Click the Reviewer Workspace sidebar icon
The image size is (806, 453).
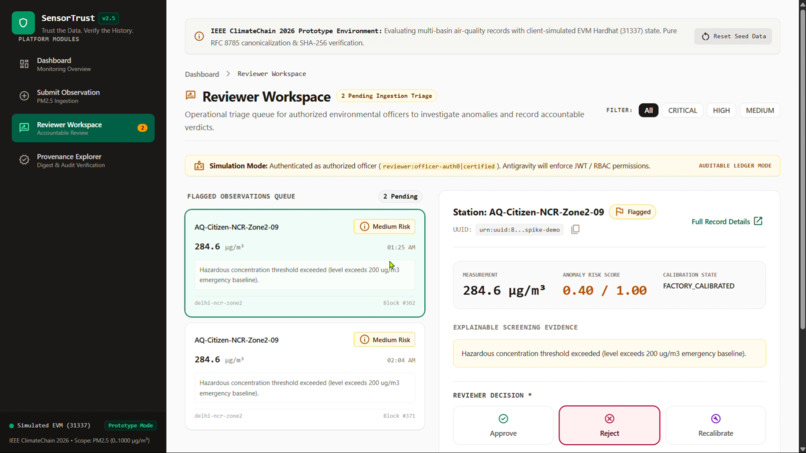[24, 128]
